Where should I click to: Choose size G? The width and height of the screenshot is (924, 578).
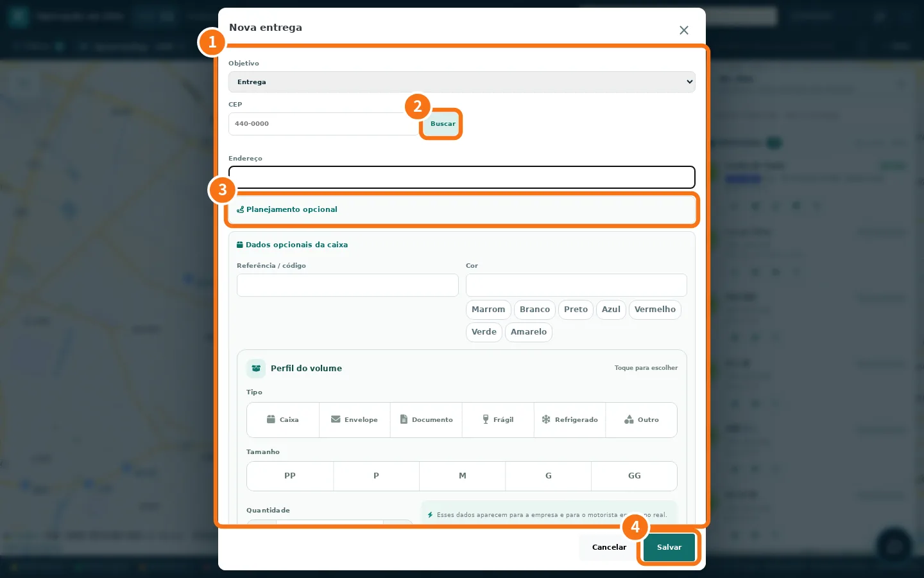click(x=548, y=476)
